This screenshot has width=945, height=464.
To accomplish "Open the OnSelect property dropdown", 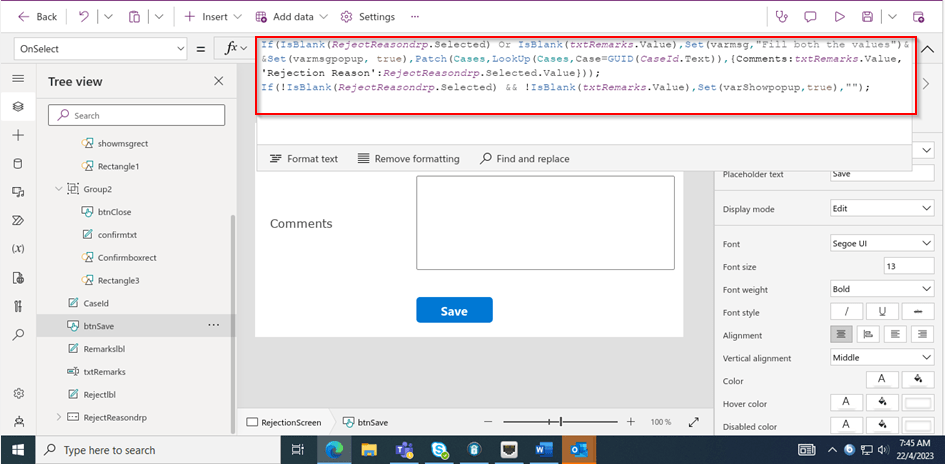I will click(x=98, y=48).
